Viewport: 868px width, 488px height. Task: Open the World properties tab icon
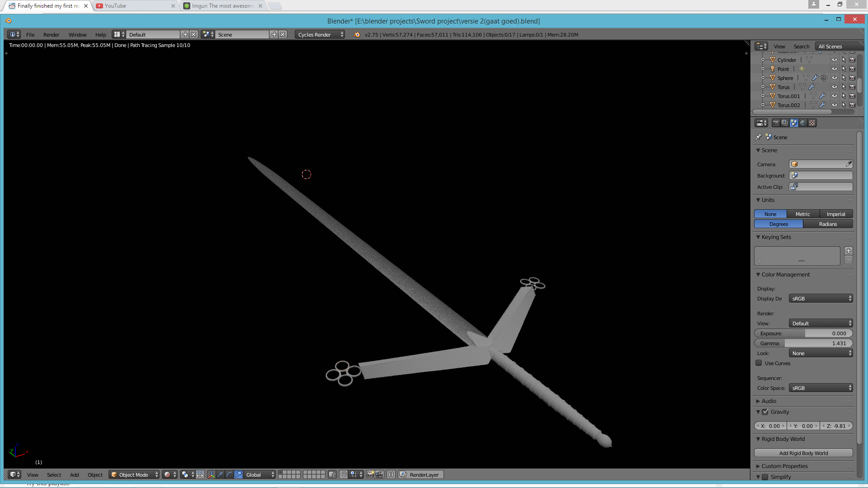coord(803,123)
